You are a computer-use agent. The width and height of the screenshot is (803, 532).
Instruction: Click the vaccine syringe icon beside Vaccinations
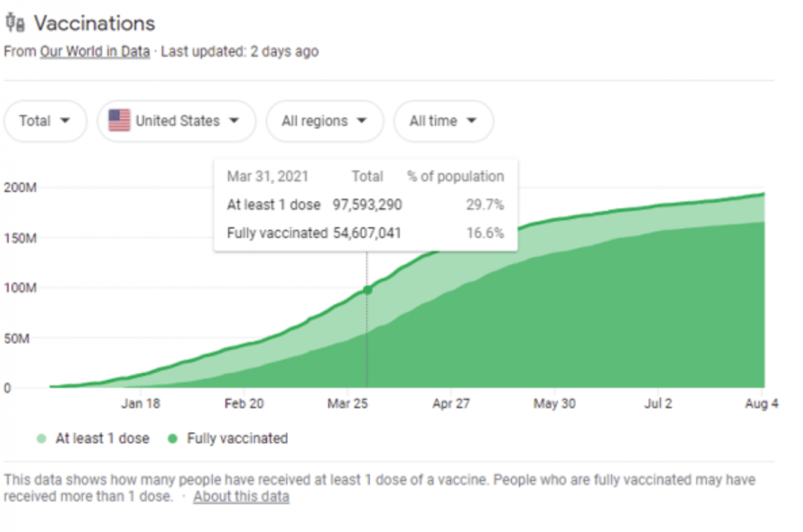(15, 24)
